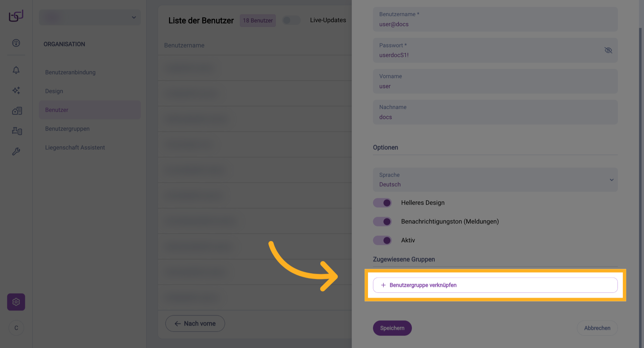Click the wrench tools icon
644x348 pixels.
(x=16, y=151)
